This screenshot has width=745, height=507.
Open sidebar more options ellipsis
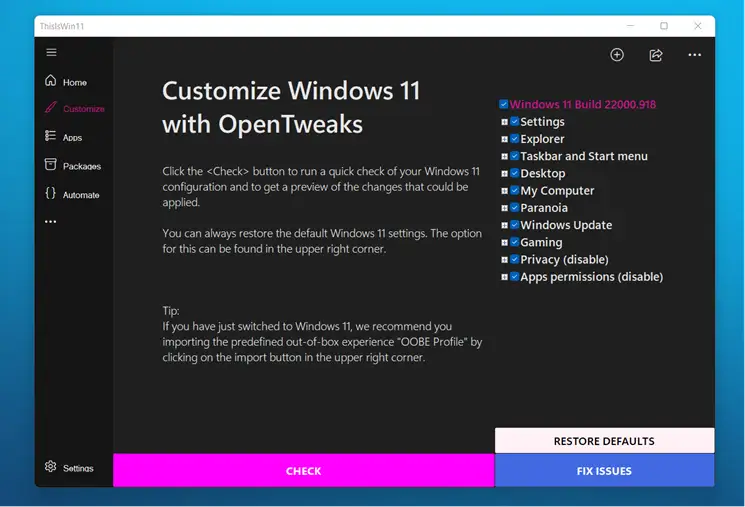click(50, 221)
